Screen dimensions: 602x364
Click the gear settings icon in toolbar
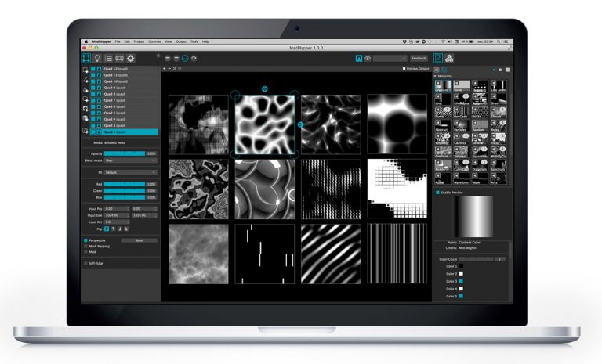(x=131, y=58)
